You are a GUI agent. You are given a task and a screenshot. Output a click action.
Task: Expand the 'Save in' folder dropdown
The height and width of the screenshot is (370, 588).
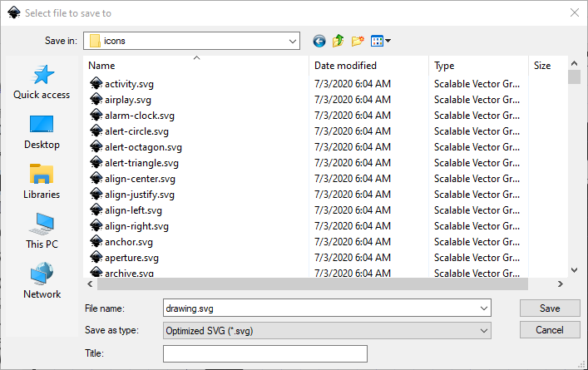[292, 40]
